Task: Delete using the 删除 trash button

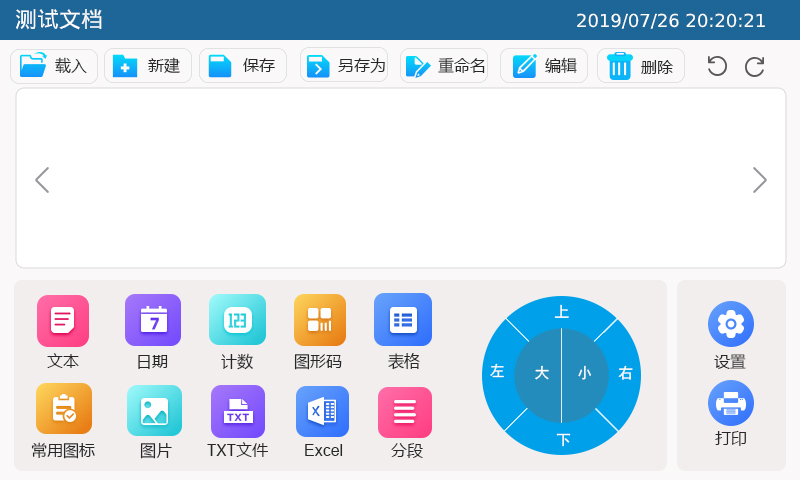Action: point(641,66)
